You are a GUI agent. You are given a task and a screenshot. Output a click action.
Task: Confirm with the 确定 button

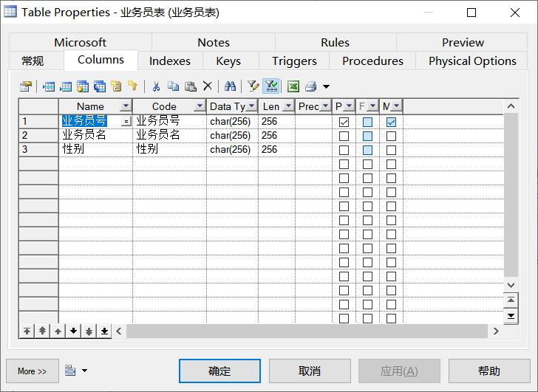tap(219, 371)
